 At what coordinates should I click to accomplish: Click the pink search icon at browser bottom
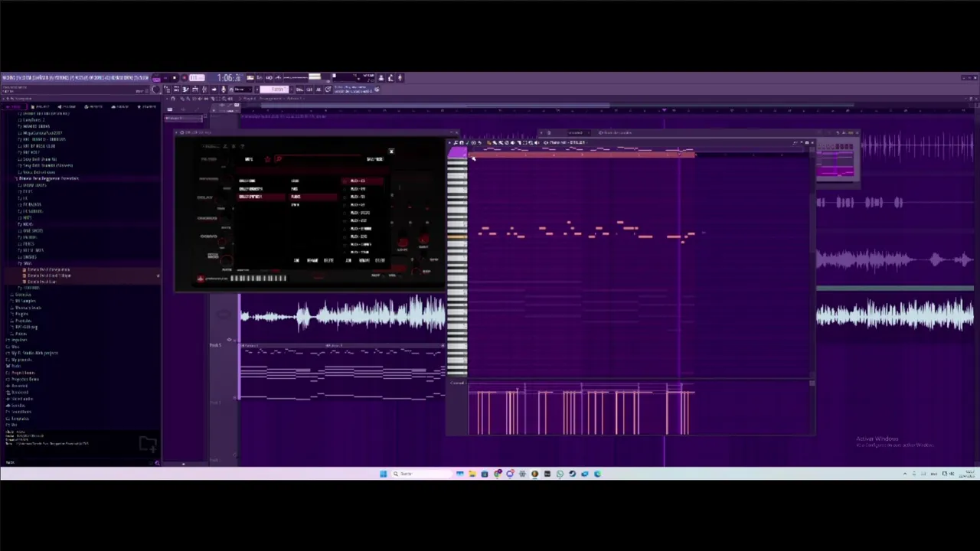tap(157, 462)
